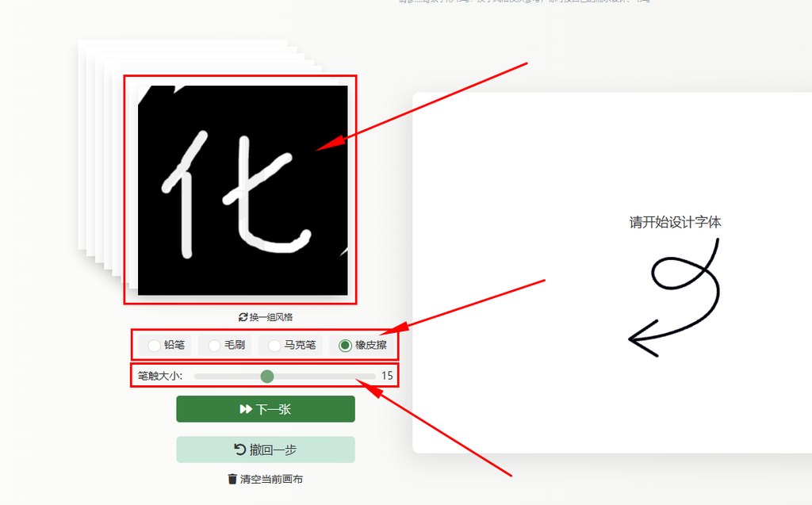812x505 pixels.
Task: Load another style set via 换一组风格 text
Action: tap(271, 317)
